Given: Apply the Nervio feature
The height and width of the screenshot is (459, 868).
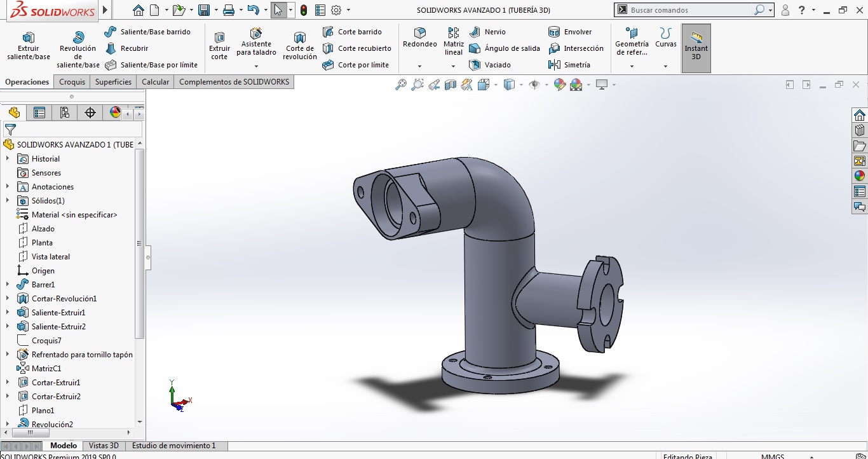Looking at the screenshot, I should point(487,32).
